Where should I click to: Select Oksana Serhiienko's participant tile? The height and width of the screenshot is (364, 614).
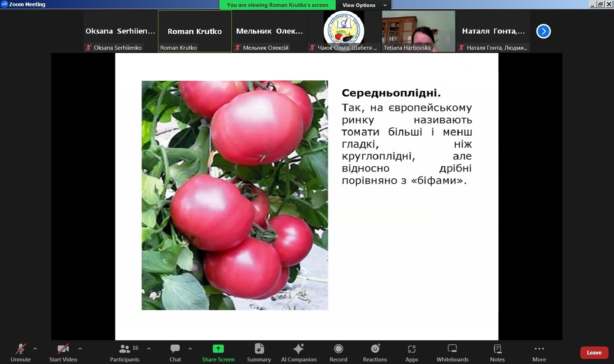tap(120, 31)
